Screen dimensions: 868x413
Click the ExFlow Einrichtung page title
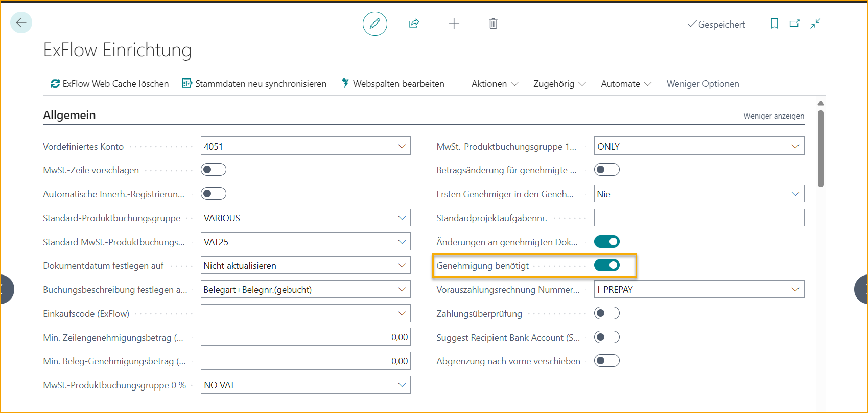tap(118, 50)
